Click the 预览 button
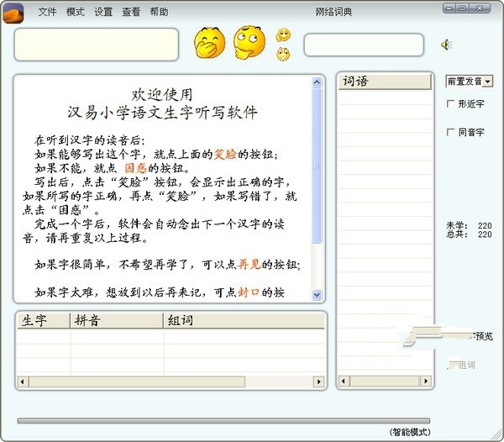The width and height of the screenshot is (504, 442). coord(484,336)
